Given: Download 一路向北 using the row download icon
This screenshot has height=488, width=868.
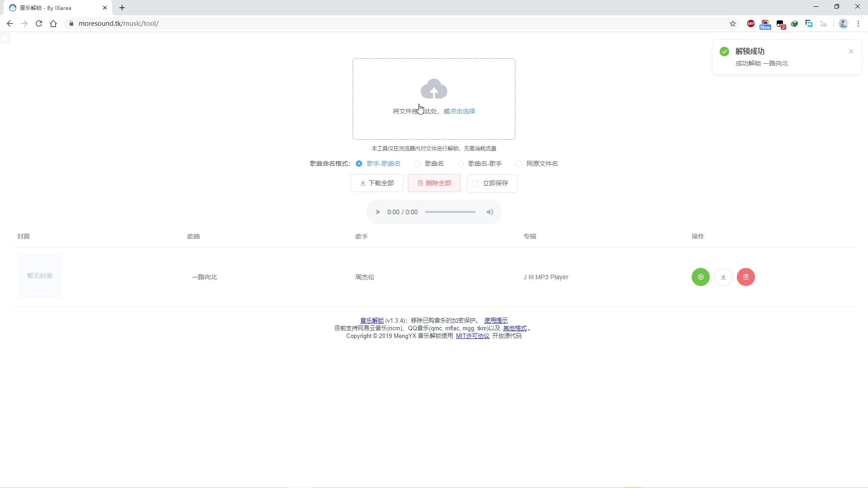Looking at the screenshot, I should pyautogui.click(x=723, y=277).
